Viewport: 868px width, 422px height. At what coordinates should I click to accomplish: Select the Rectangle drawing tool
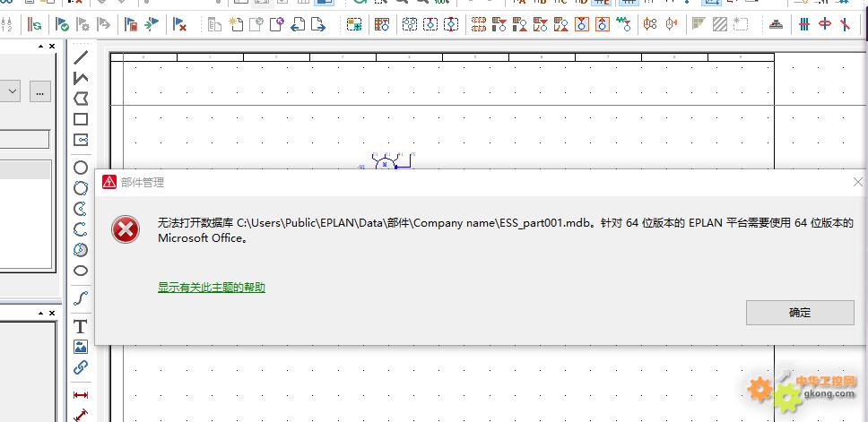click(81, 118)
